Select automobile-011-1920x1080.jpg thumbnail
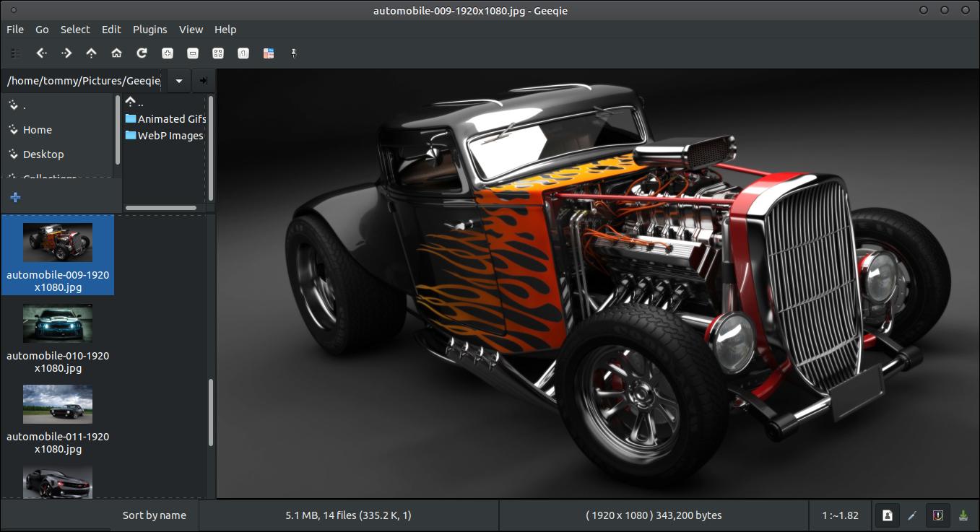Image resolution: width=980 pixels, height=532 pixels. [x=58, y=417]
